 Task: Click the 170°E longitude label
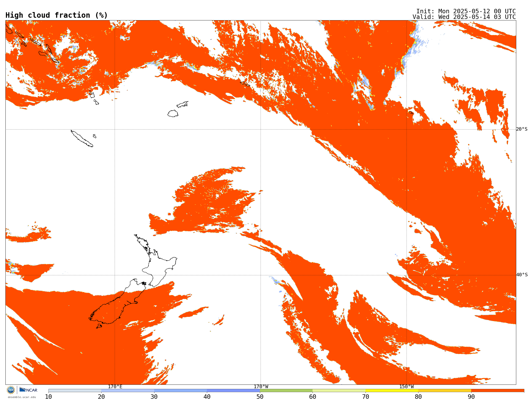pyautogui.click(x=115, y=386)
